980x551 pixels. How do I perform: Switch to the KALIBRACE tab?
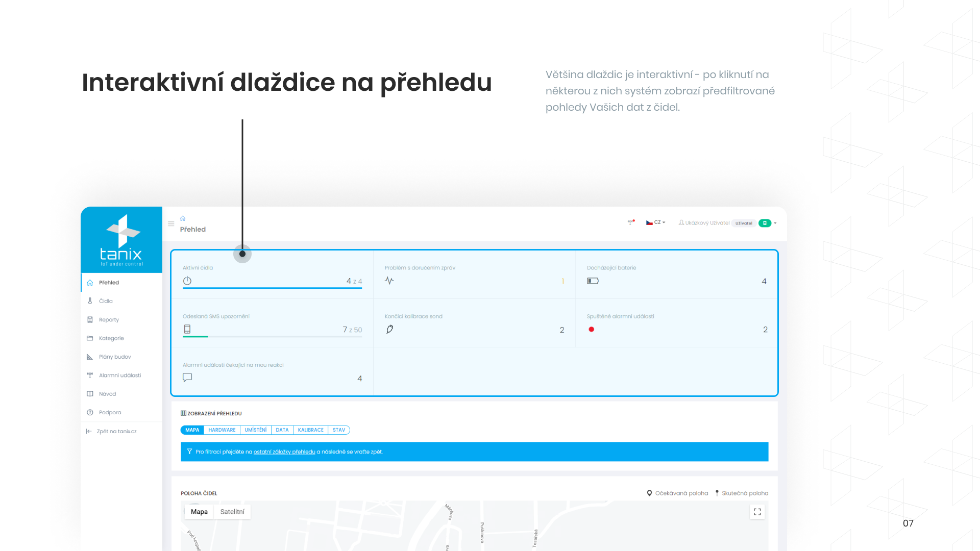pos(310,430)
